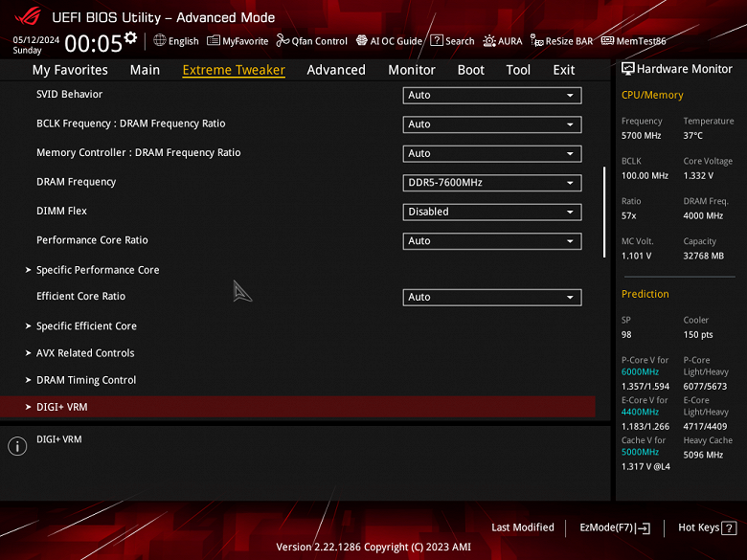The height and width of the screenshot is (560, 747).
Task: Click the 05/12/2024 Sunday date
Action: point(35,45)
